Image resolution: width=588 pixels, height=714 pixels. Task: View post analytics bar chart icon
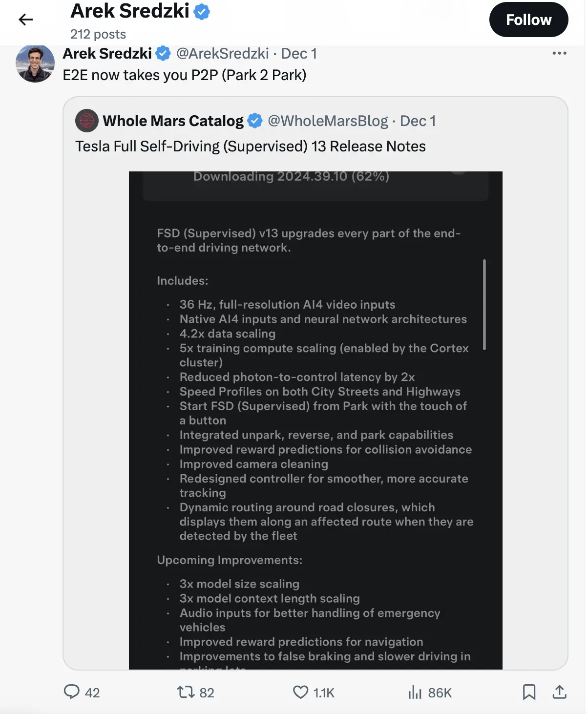415,692
